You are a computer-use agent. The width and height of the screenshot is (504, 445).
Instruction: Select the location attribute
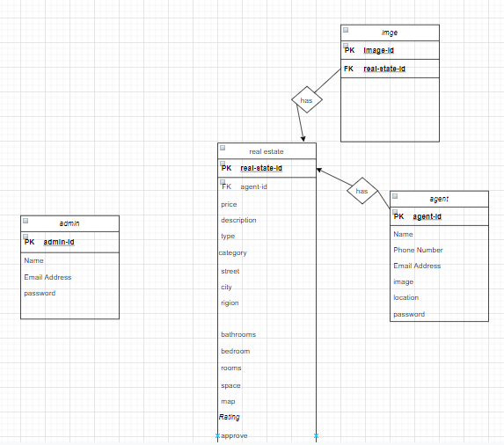tap(406, 297)
